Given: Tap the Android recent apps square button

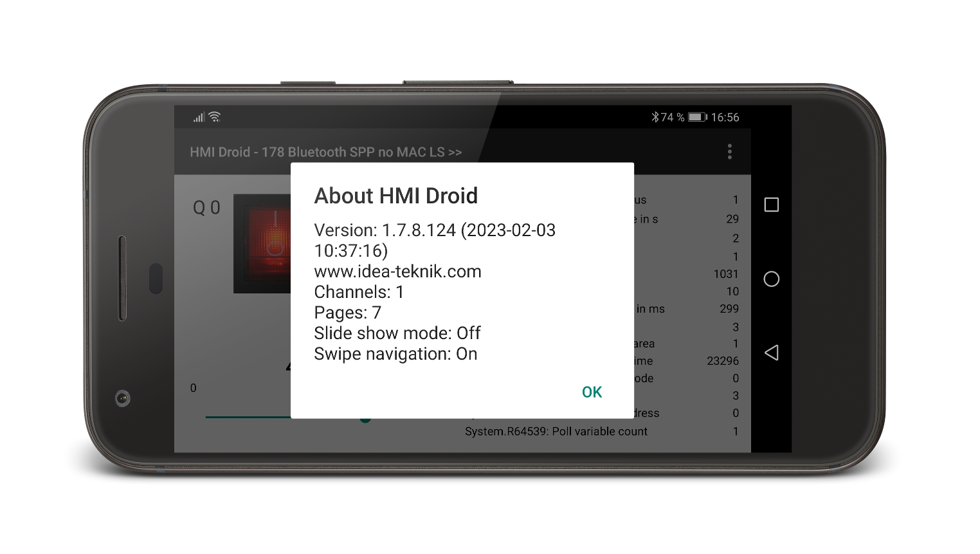Looking at the screenshot, I should 771,205.
